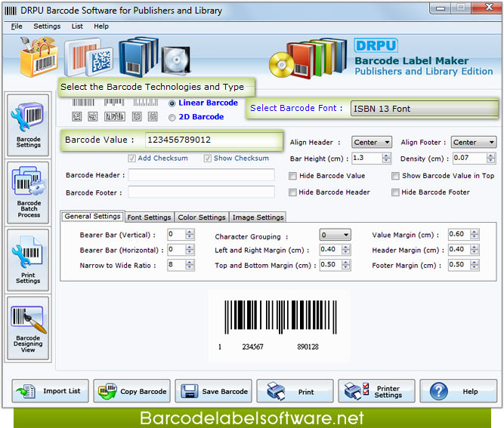The image size is (504, 428).
Task: Adjust Header Margin stepper
Action: tap(474, 250)
